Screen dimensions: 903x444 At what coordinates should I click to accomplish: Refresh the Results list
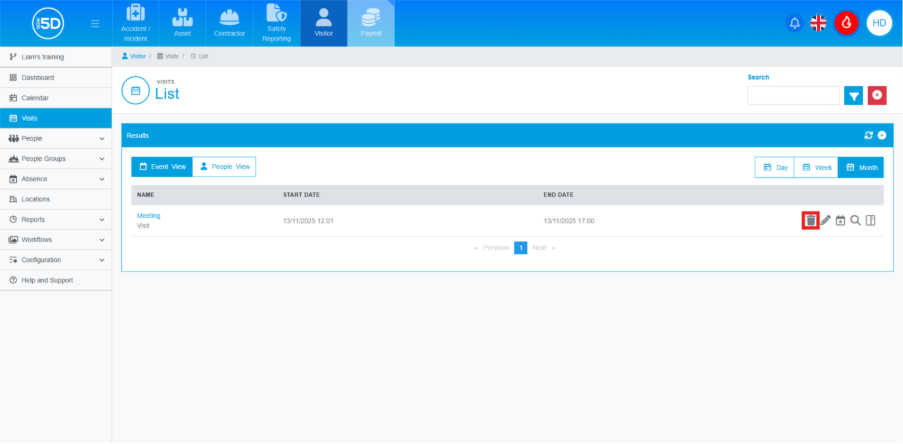click(869, 135)
